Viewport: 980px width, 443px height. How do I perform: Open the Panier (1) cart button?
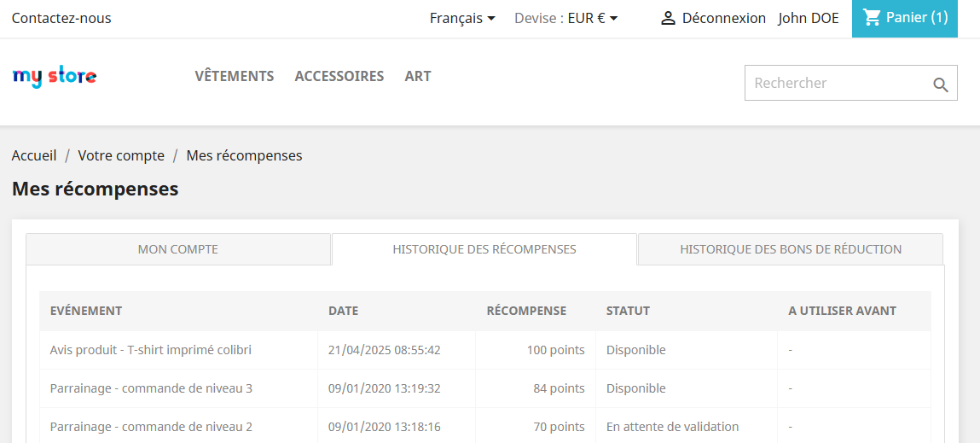coord(905,18)
